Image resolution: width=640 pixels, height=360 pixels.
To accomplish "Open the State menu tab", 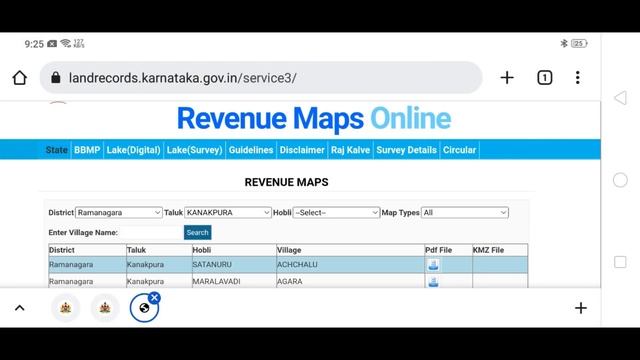I will click(56, 150).
